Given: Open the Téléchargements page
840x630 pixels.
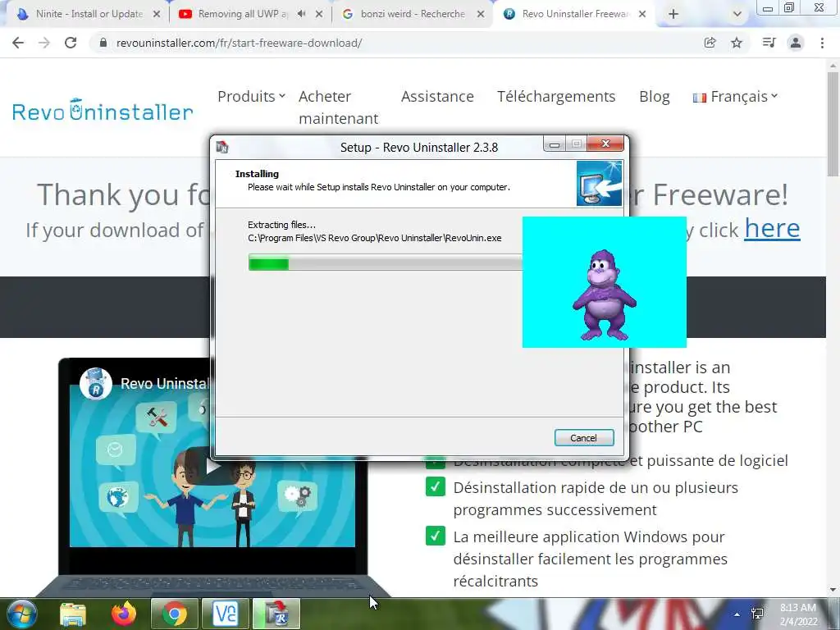Looking at the screenshot, I should pos(556,97).
